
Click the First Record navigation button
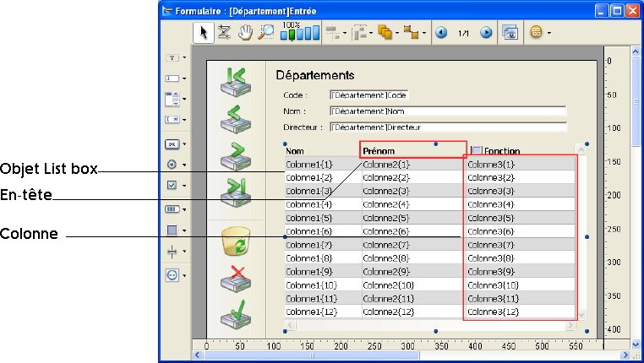236,80
